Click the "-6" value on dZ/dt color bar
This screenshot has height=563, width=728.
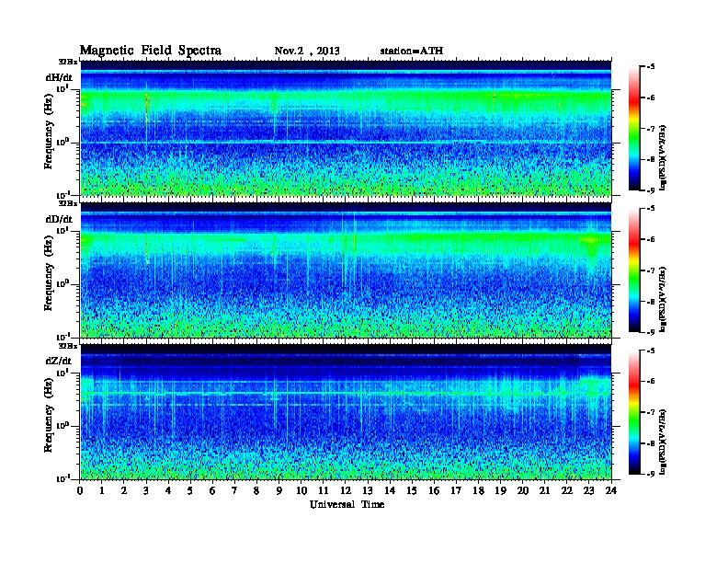(x=651, y=381)
